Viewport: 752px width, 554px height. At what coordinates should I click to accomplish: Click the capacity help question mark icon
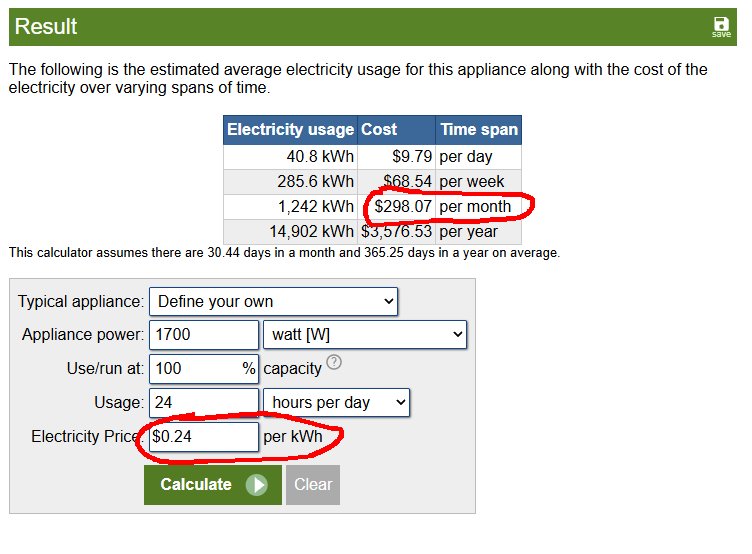[334, 363]
